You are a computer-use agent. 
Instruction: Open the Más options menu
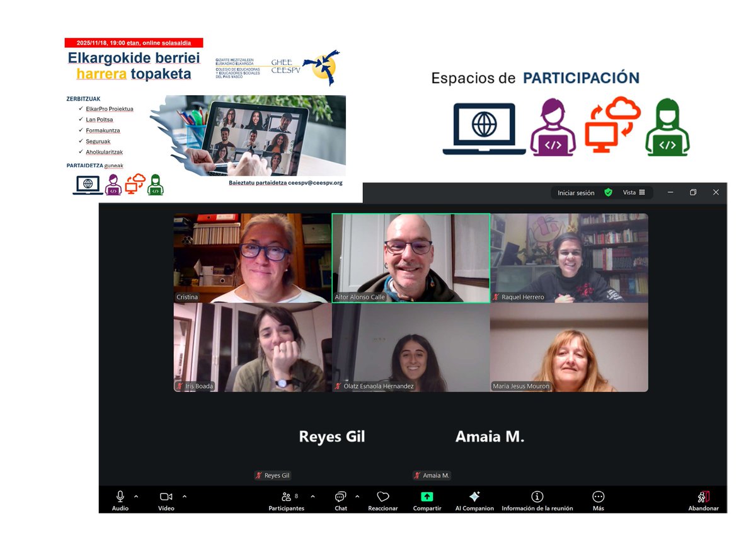point(597,498)
